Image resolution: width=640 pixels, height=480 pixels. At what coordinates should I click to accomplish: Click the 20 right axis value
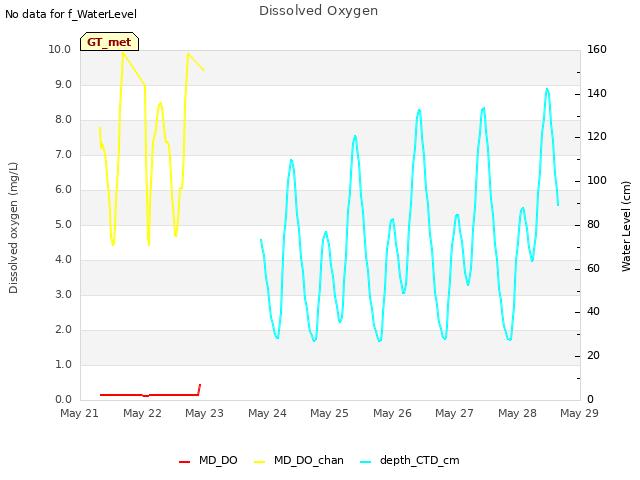(593, 356)
